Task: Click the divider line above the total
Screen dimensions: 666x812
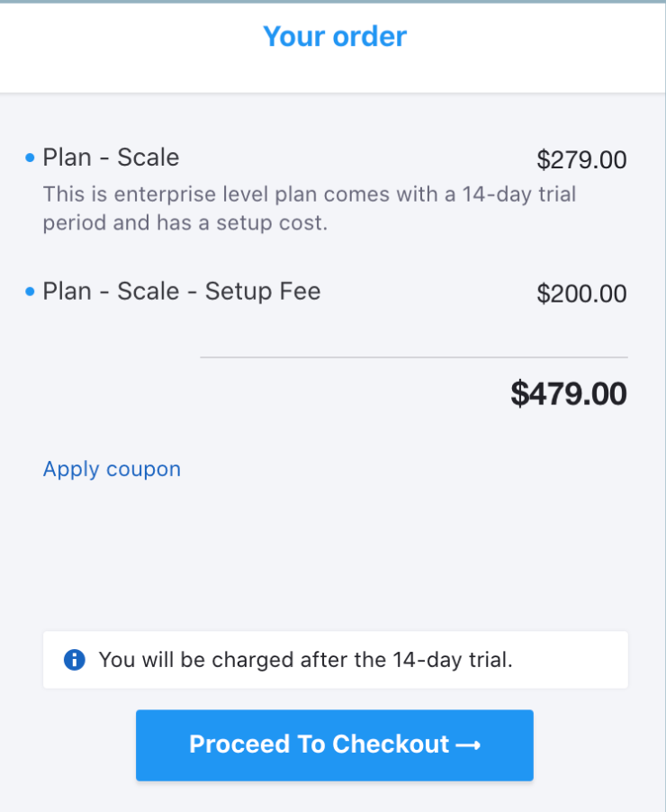Action: 413,357
